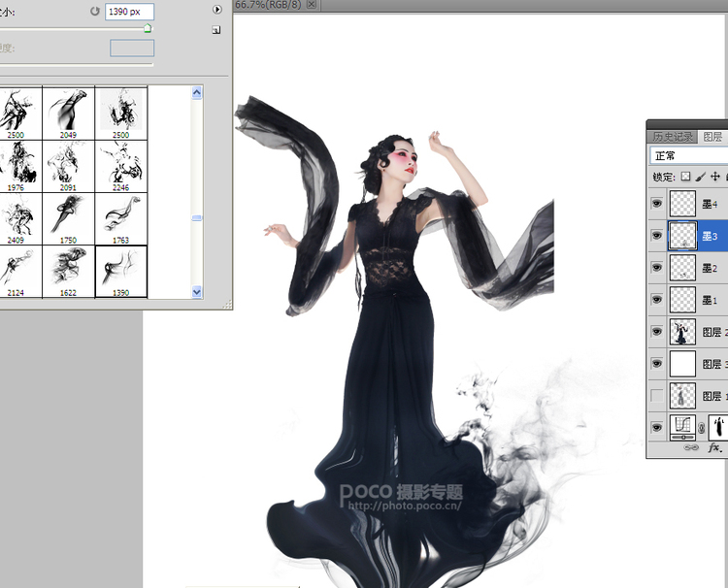Image resolution: width=728 pixels, height=588 pixels.
Task: Select the 66.7%(RGB/8) document tab
Action: click(268, 5)
